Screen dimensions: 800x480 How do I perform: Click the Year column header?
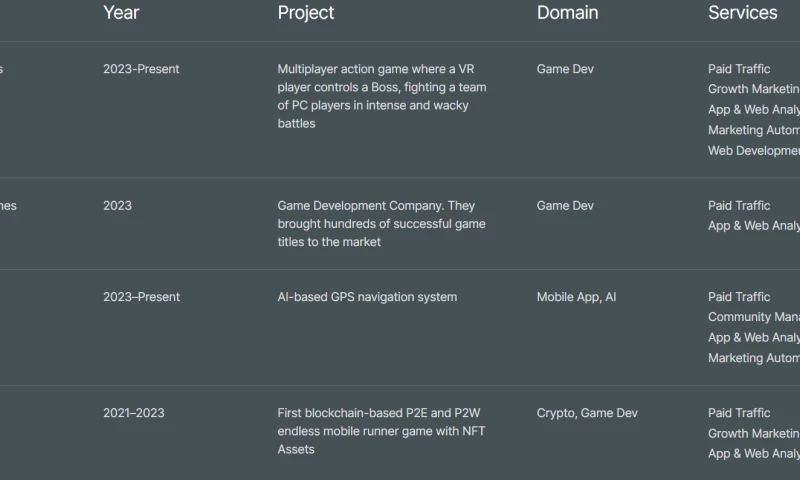121,13
